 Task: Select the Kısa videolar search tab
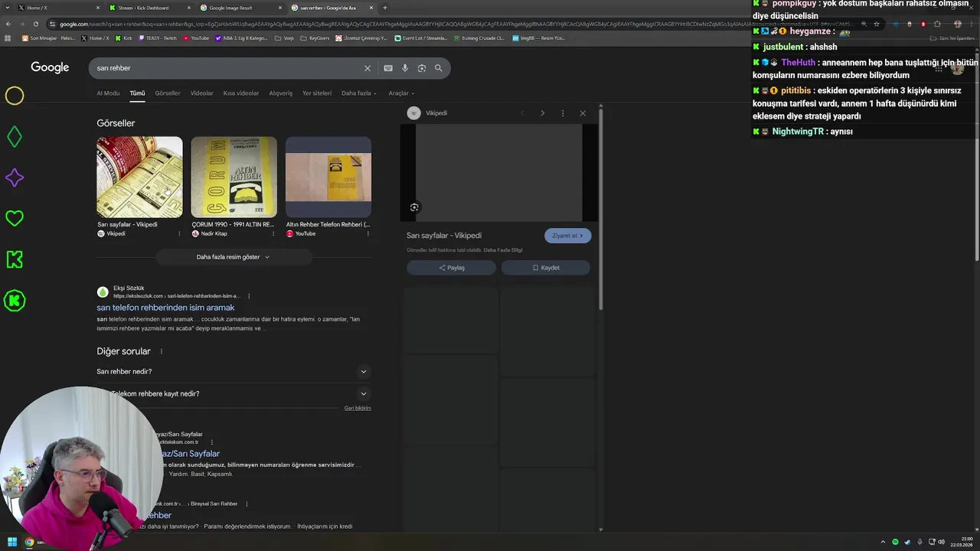[x=241, y=93]
